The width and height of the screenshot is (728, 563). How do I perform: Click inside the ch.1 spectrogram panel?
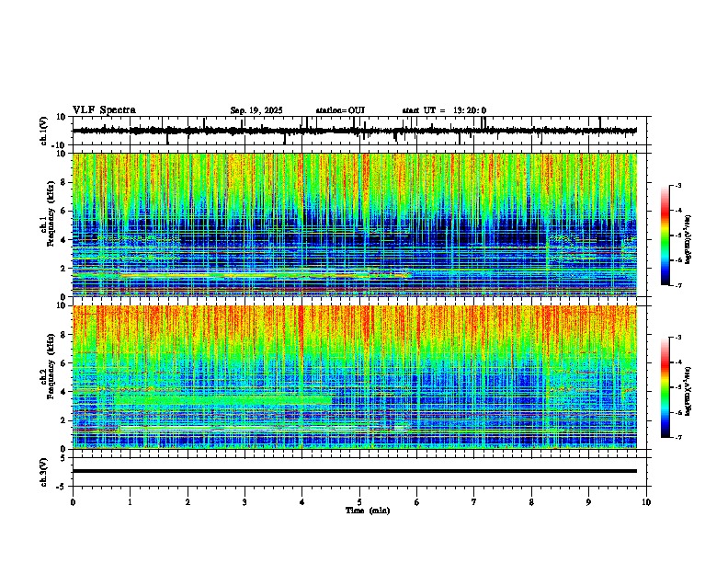pos(355,224)
